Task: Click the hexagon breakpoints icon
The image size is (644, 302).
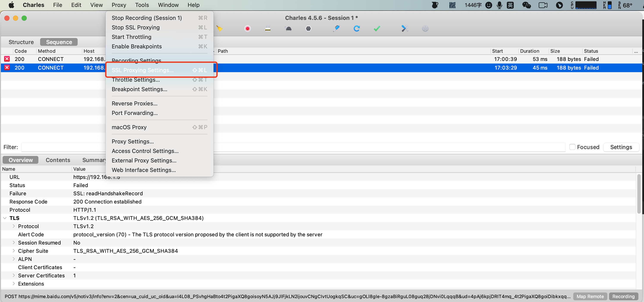Action: tap(308, 29)
